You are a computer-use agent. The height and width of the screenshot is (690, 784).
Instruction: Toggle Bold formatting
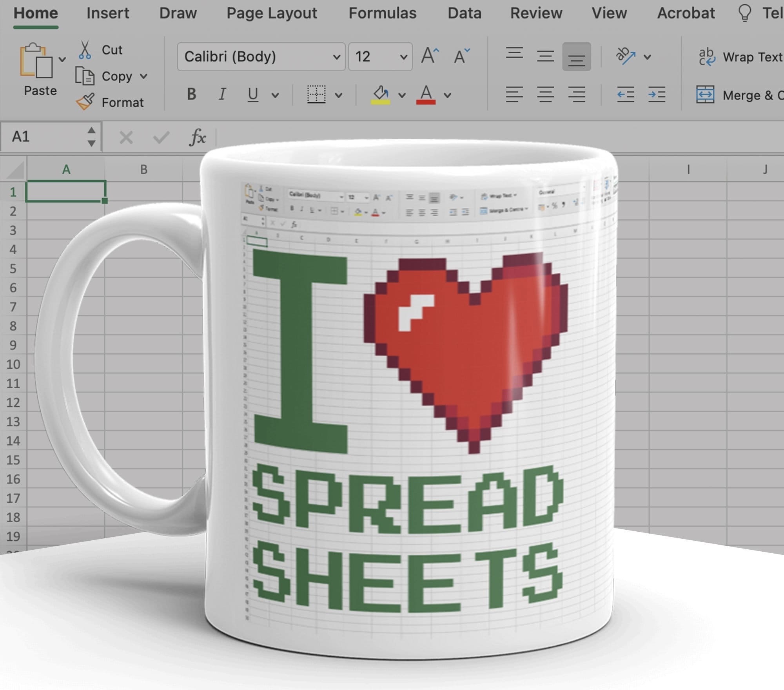pyautogui.click(x=191, y=94)
